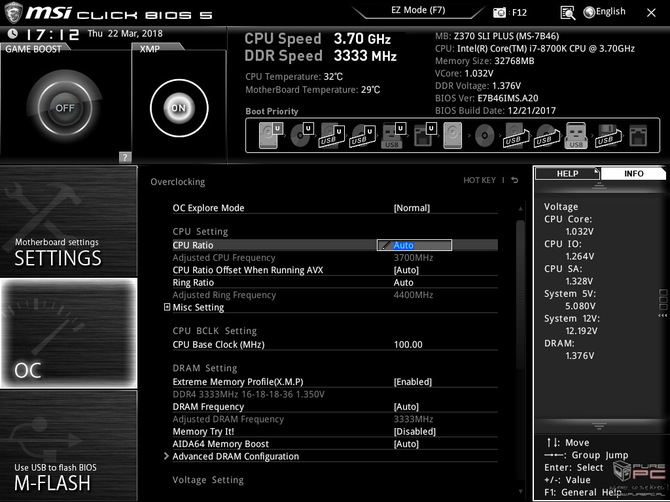Select the legacy CD/DVD boot icon
670x502 pixels.
point(485,135)
